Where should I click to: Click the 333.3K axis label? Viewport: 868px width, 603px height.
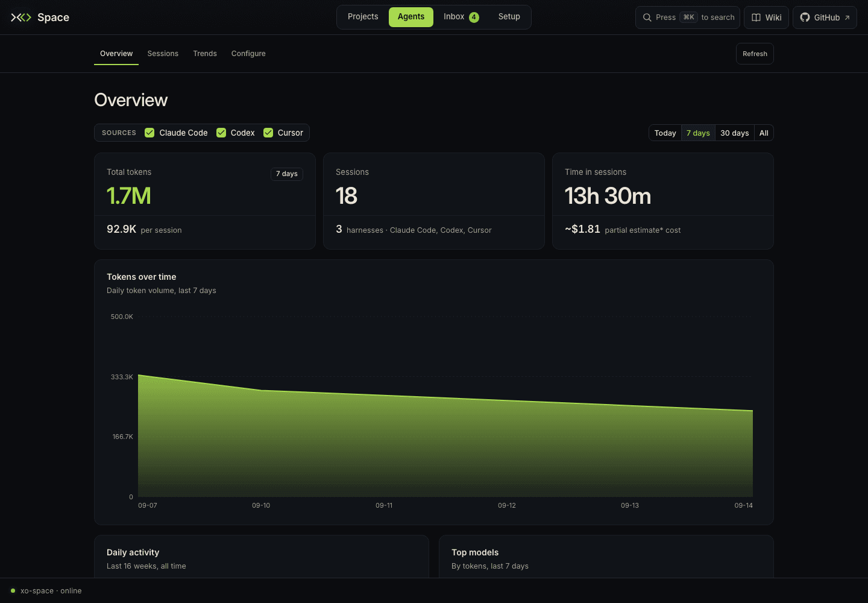pos(122,377)
